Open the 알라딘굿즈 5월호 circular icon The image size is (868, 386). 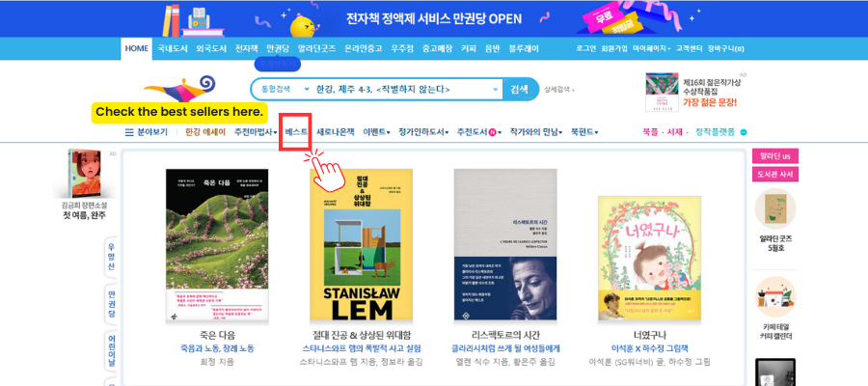[775, 208]
